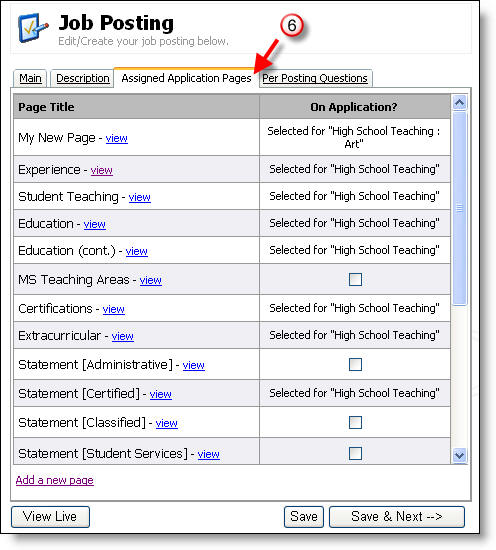This screenshot has height=550, width=496.
Task: Go to the Per Posting Questions tab
Action: tap(315, 78)
